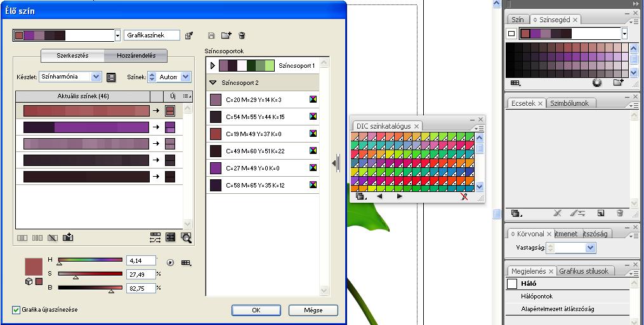Open the swatch library menu in the DIC színkatalógus panel
644x325 pixels.
click(x=360, y=196)
